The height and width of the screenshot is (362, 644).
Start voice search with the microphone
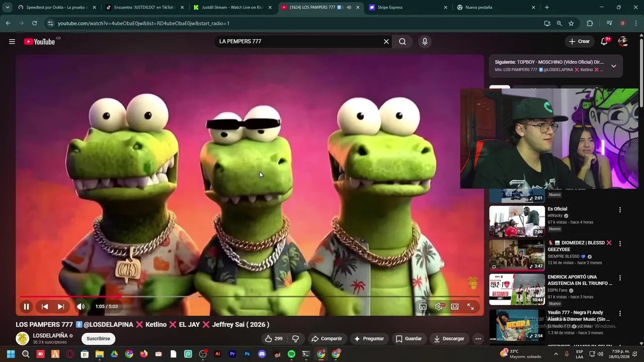[425, 42]
